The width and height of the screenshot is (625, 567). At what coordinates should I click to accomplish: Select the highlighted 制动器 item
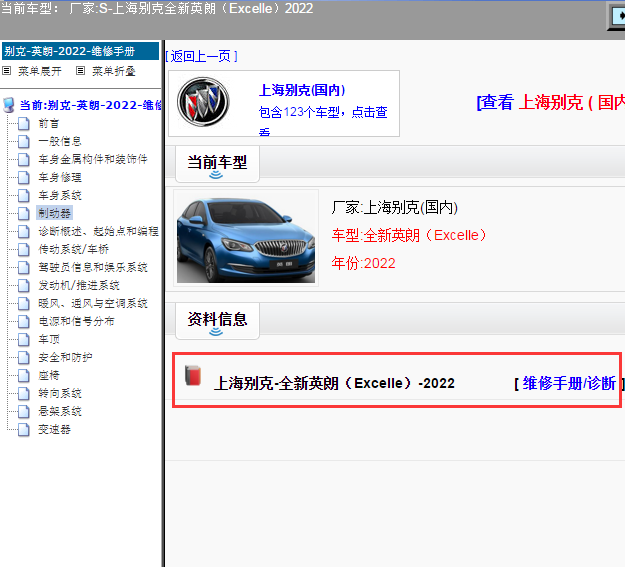(x=54, y=213)
